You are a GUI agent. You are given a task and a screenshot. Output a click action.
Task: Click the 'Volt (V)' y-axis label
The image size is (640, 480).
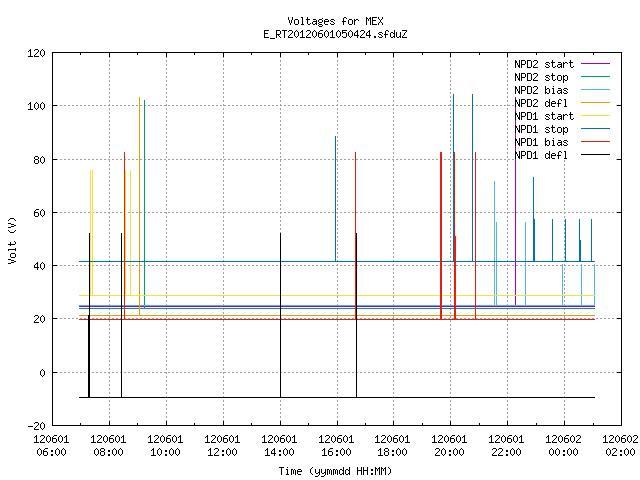tap(12, 241)
